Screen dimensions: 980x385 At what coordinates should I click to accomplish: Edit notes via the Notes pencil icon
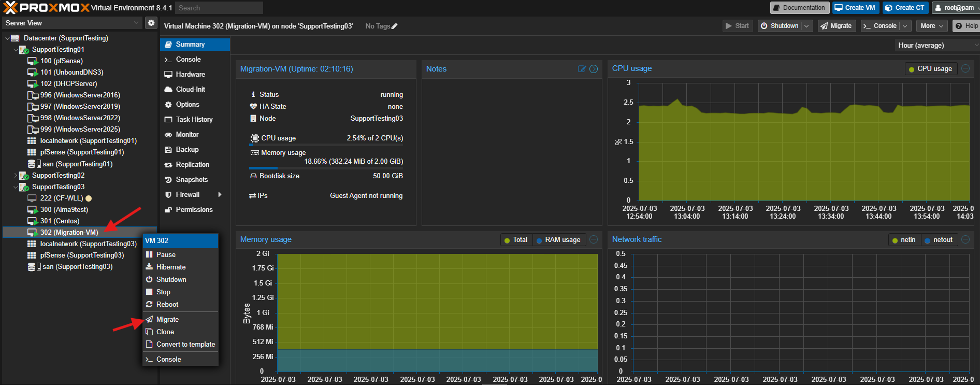tap(582, 69)
